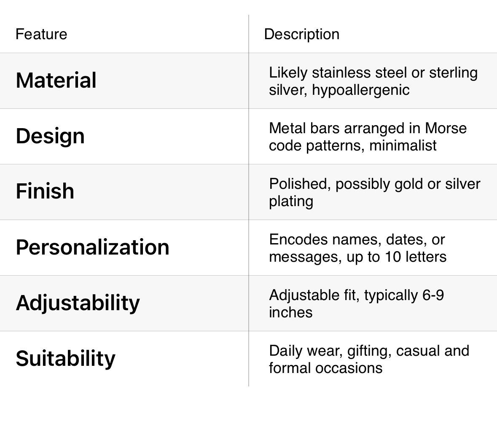The width and height of the screenshot is (497, 448).
Task: Select the Personalization row label
Action: 92,247
